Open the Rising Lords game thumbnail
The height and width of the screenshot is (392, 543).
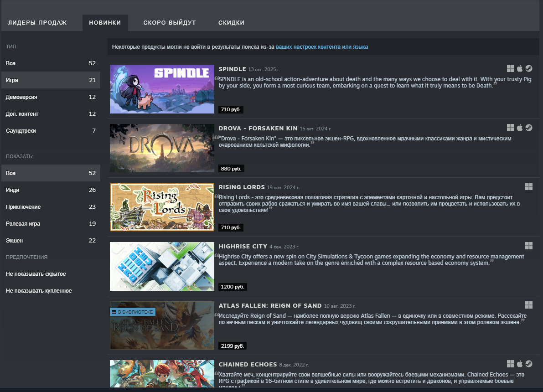pyautogui.click(x=162, y=207)
